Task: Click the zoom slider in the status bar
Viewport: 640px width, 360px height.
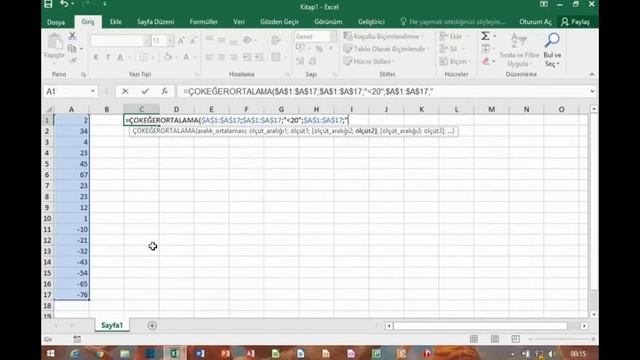Action: (x=562, y=339)
